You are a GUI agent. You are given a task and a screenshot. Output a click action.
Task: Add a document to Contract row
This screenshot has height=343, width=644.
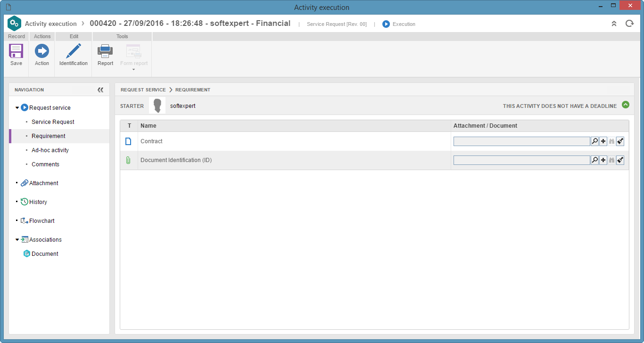[x=603, y=141]
